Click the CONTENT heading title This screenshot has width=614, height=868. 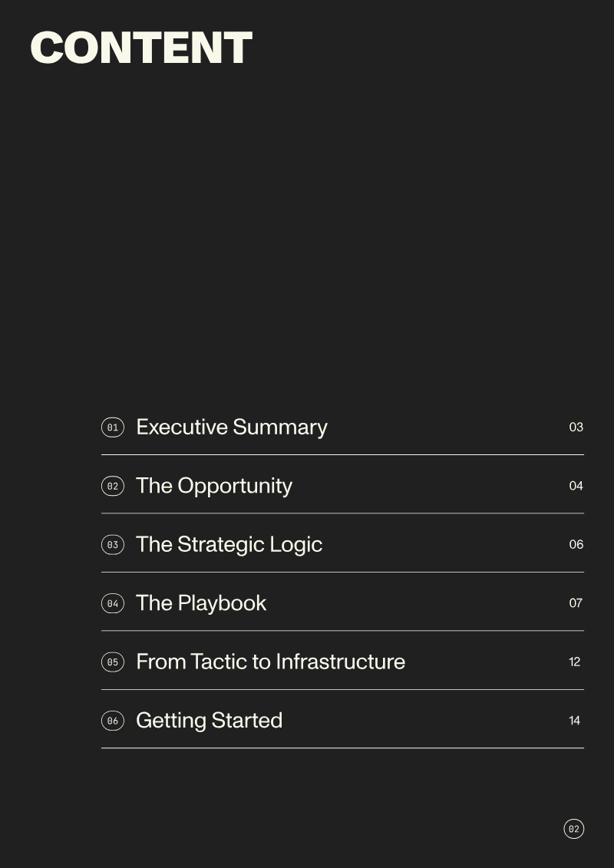point(141,48)
